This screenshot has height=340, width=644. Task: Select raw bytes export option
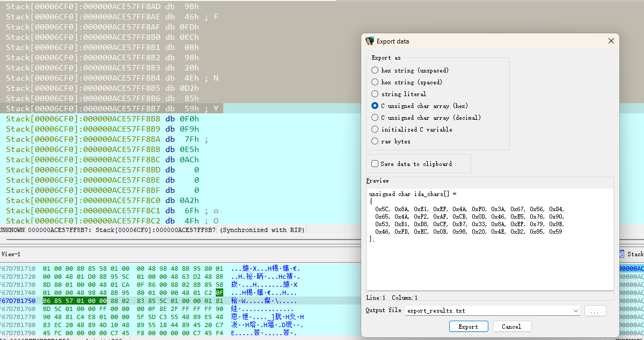click(375, 141)
